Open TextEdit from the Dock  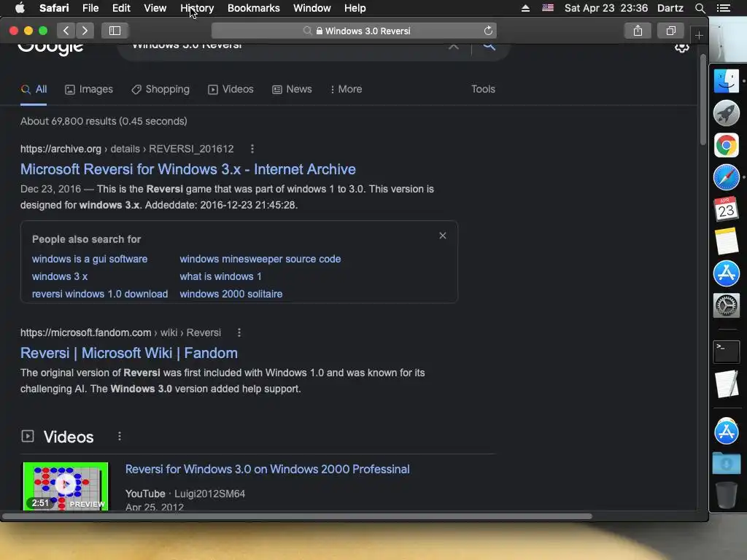coord(726,384)
